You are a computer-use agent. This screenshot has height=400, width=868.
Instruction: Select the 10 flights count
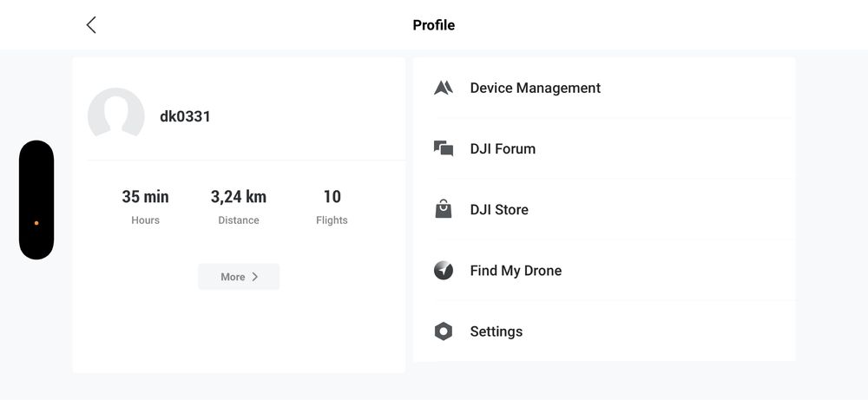tap(332, 196)
